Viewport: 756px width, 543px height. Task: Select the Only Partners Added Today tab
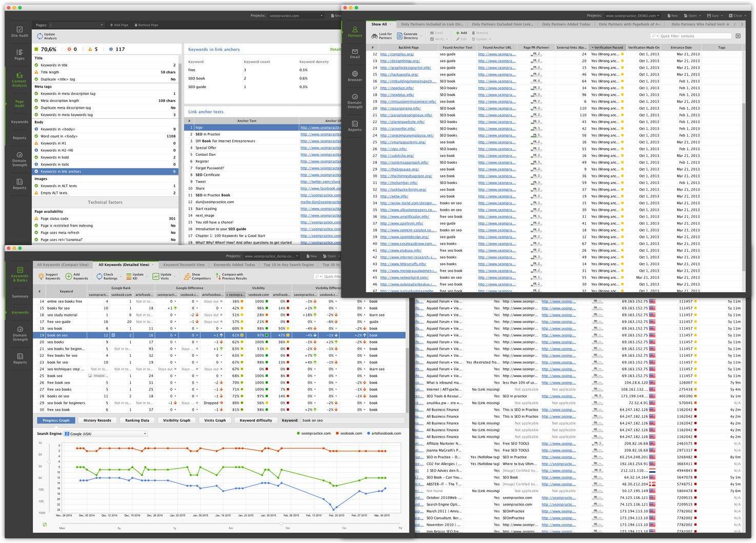[x=566, y=24]
